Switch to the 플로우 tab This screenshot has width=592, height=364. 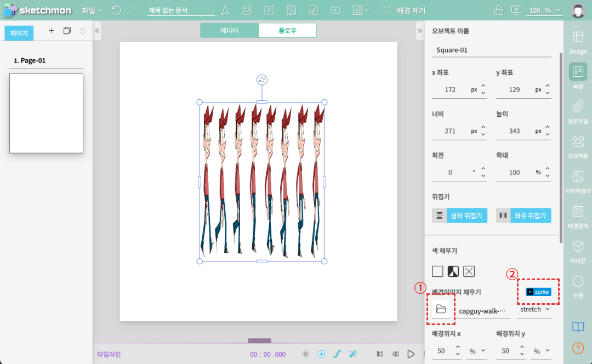[287, 30]
